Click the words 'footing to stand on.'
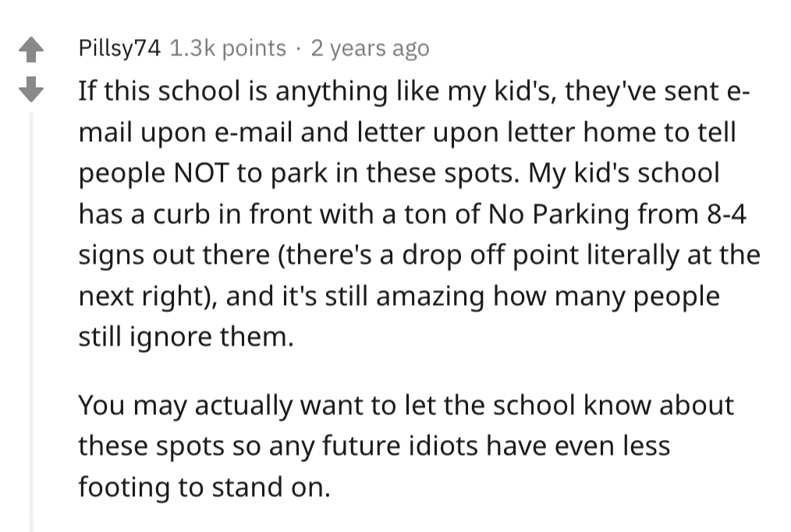791x532 pixels. pyautogui.click(x=205, y=488)
